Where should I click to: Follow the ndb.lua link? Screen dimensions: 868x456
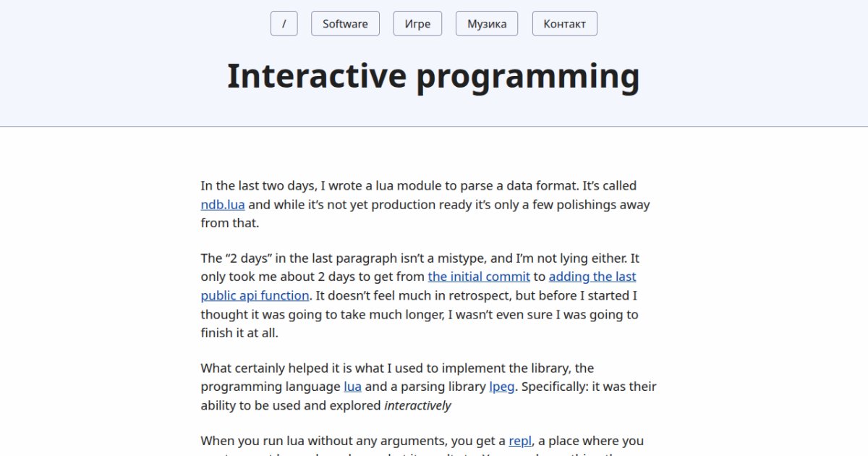223,205
